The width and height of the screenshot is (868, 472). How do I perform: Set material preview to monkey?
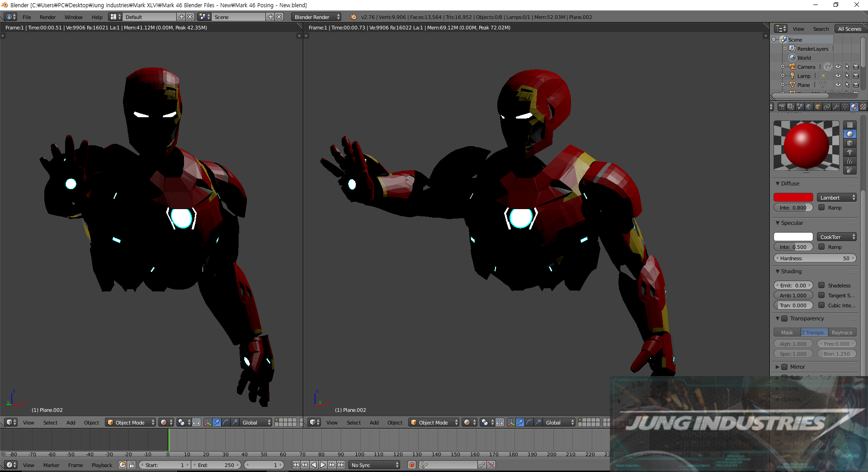[850, 152]
